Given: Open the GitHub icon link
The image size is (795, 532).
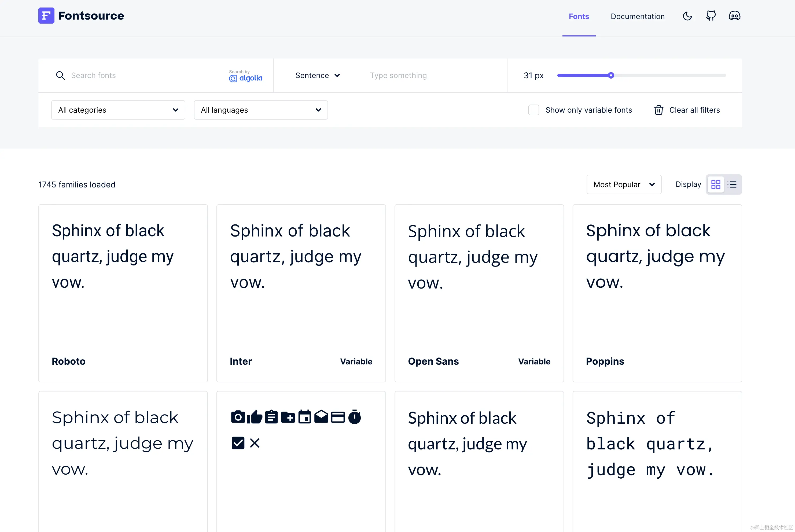Looking at the screenshot, I should 711,16.
